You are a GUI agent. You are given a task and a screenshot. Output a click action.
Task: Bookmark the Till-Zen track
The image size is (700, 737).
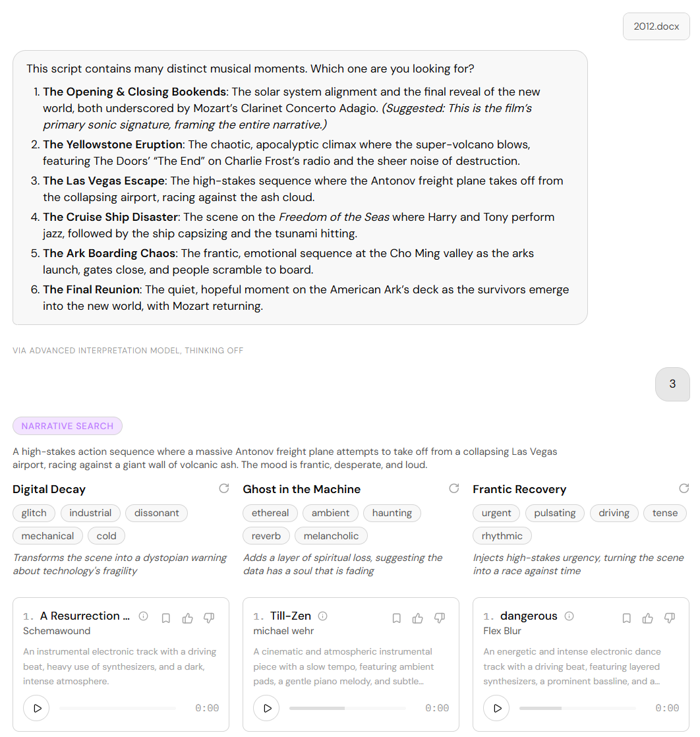tap(396, 618)
